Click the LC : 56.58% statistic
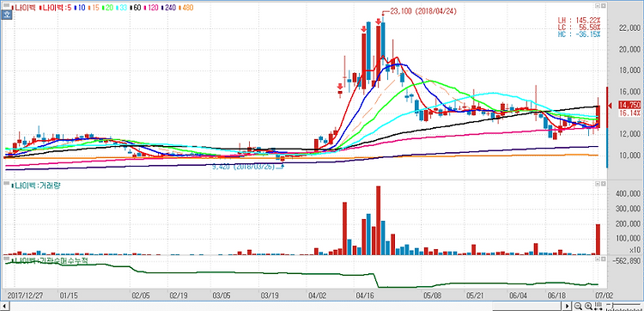 click(579, 27)
